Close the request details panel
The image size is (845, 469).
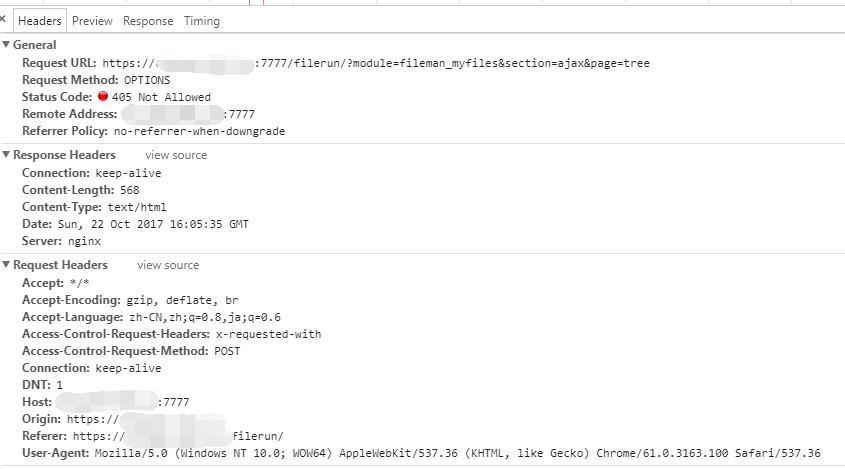coord(3,19)
